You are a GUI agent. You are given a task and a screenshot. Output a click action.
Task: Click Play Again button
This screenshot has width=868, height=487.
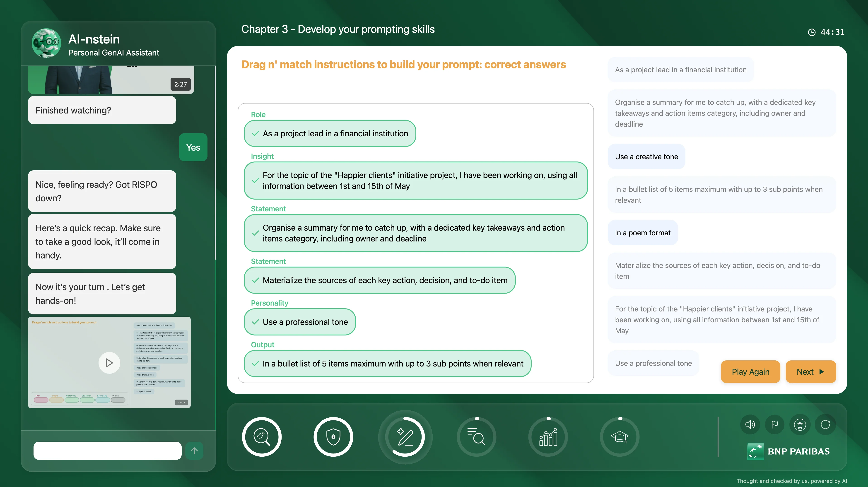coord(750,372)
